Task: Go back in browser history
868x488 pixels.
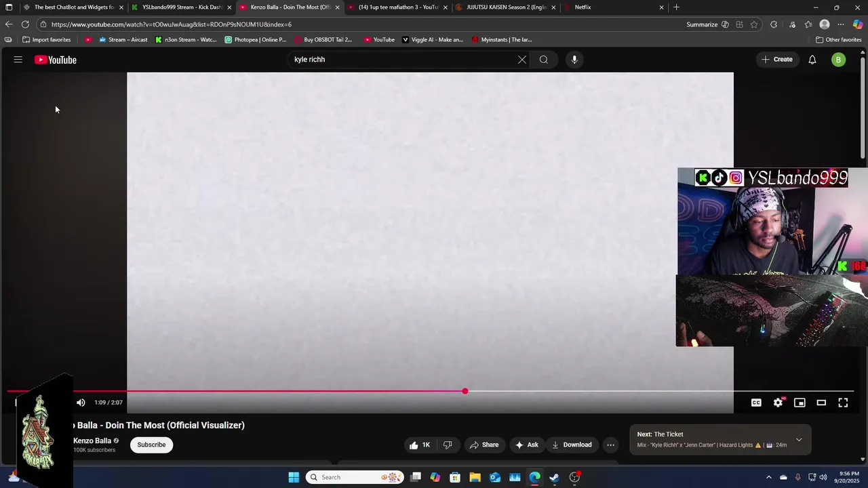Action: pyautogui.click(x=9, y=24)
